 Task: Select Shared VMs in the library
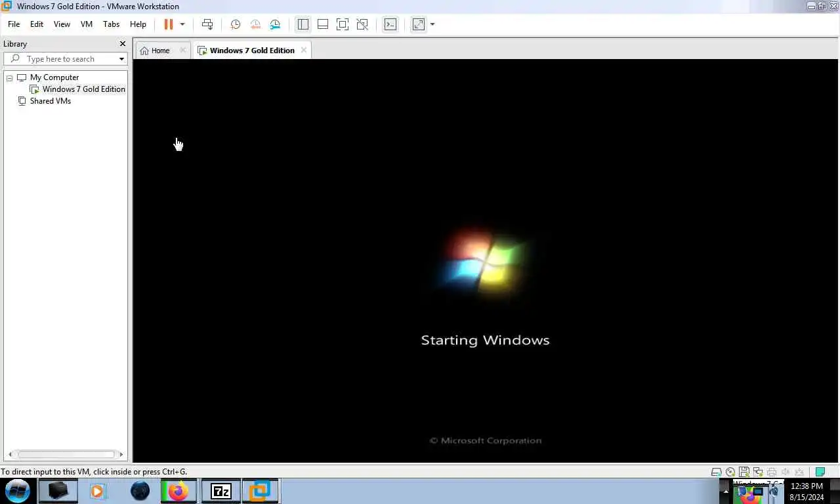tap(51, 101)
